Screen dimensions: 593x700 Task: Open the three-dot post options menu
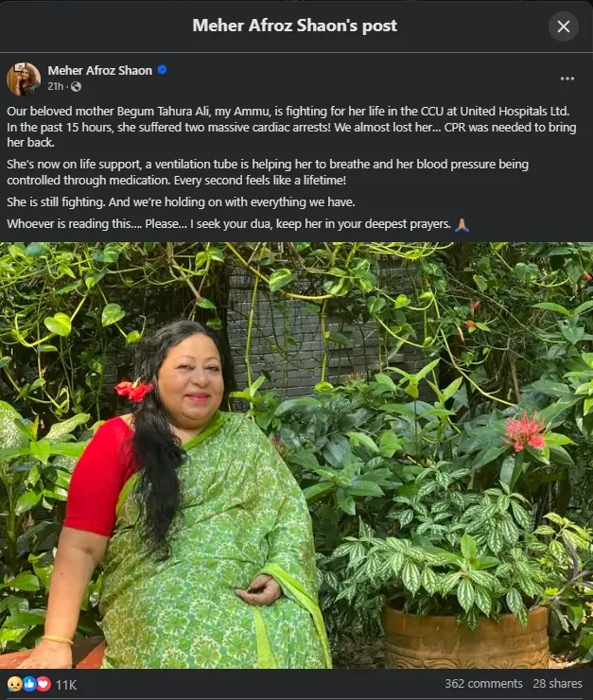pos(567,79)
